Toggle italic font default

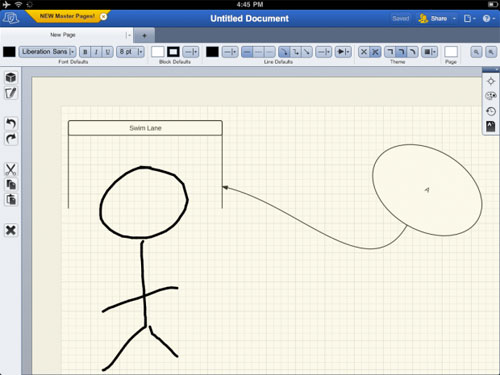coord(96,52)
